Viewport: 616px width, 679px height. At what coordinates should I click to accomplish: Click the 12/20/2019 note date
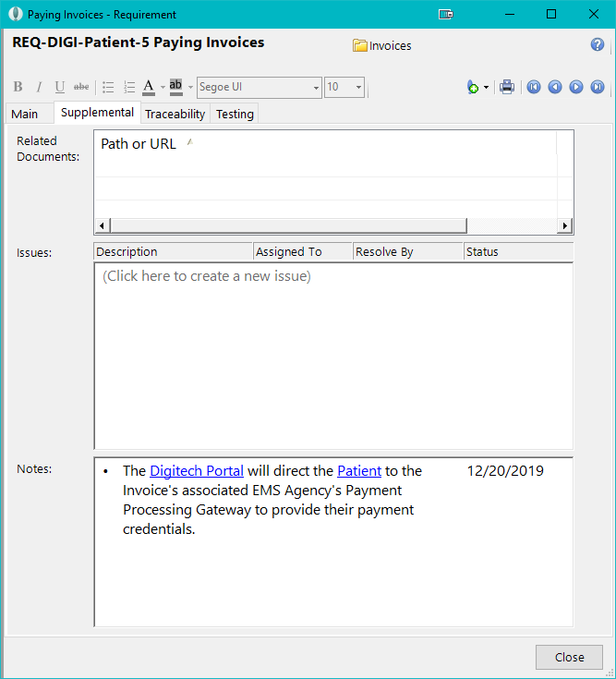click(505, 471)
